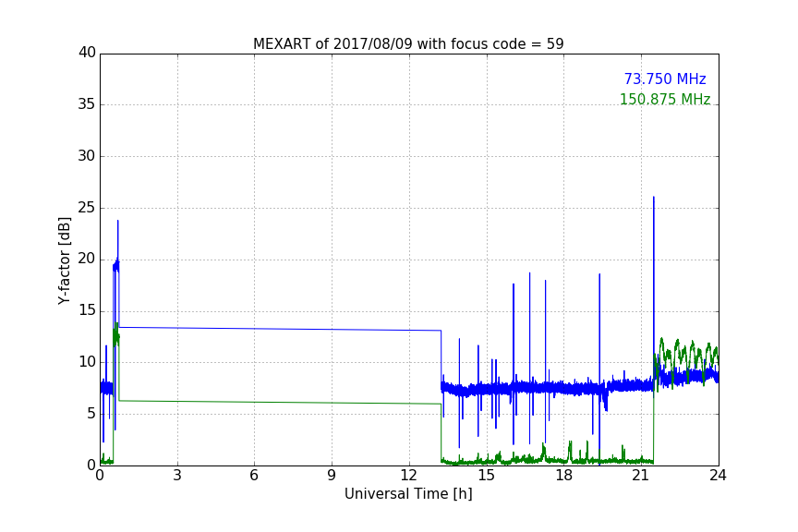
Task: Click the x-axis tick label 21
Action: (x=641, y=476)
